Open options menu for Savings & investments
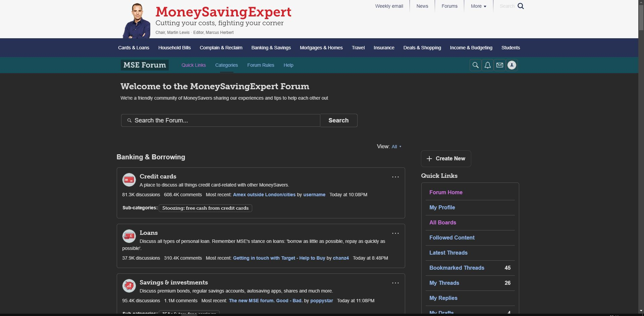 coord(395,283)
